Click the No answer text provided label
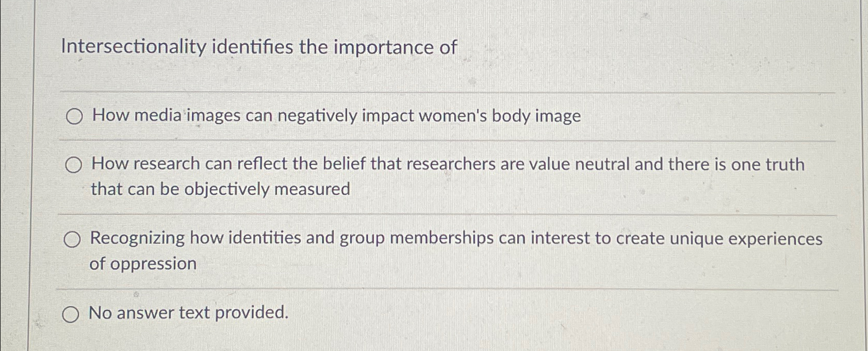The width and height of the screenshot is (868, 351). (189, 313)
